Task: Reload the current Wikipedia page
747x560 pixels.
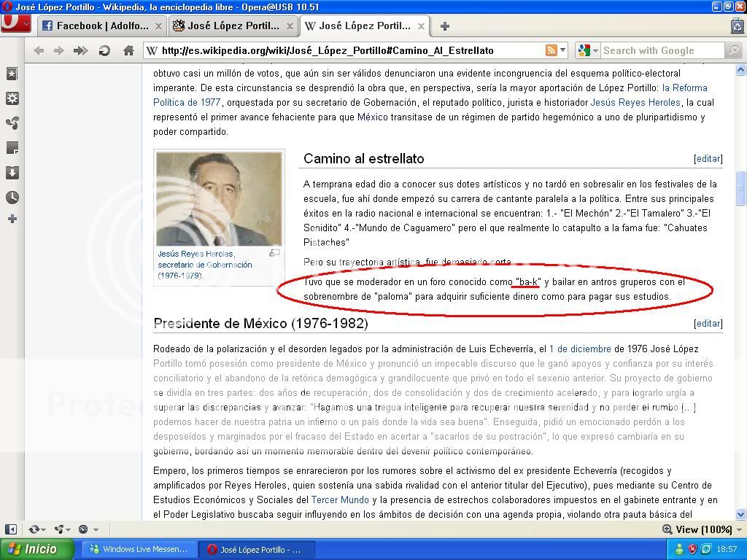Action: [104, 50]
